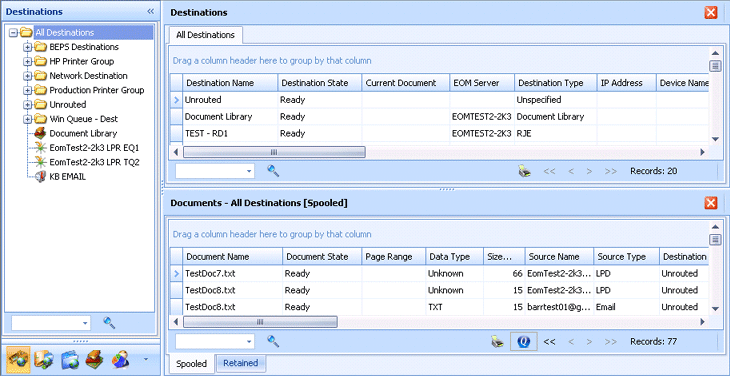Click Destinations grid horizontal scrollbar thumb
The height and width of the screenshot is (376, 730).
[x=274, y=152]
